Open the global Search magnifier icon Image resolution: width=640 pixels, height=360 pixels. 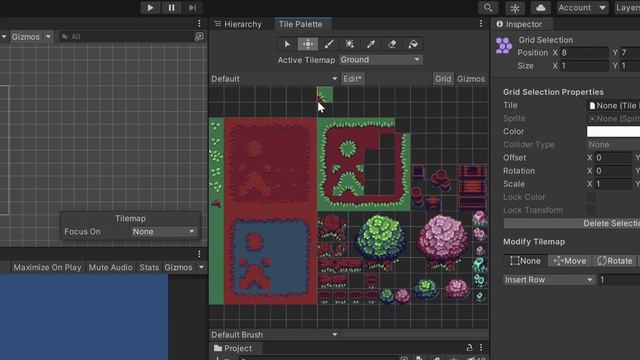[488, 8]
